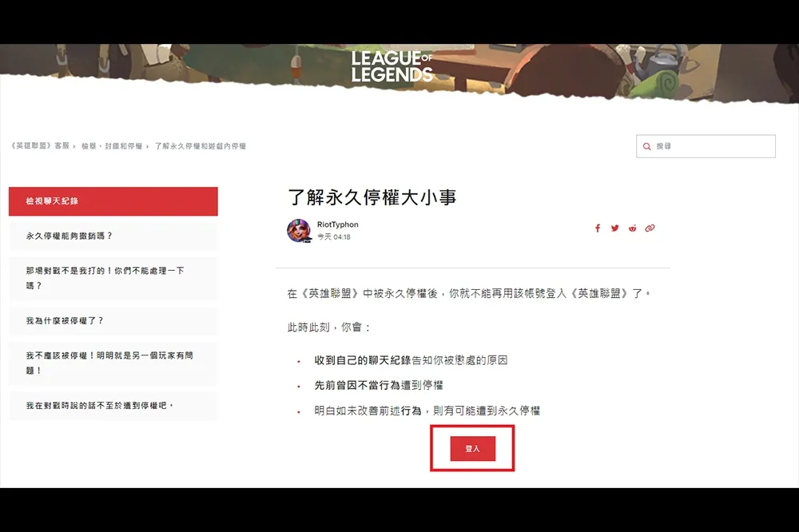Open RiotTyphon author avatar
The width and height of the screenshot is (799, 532).
point(299,231)
